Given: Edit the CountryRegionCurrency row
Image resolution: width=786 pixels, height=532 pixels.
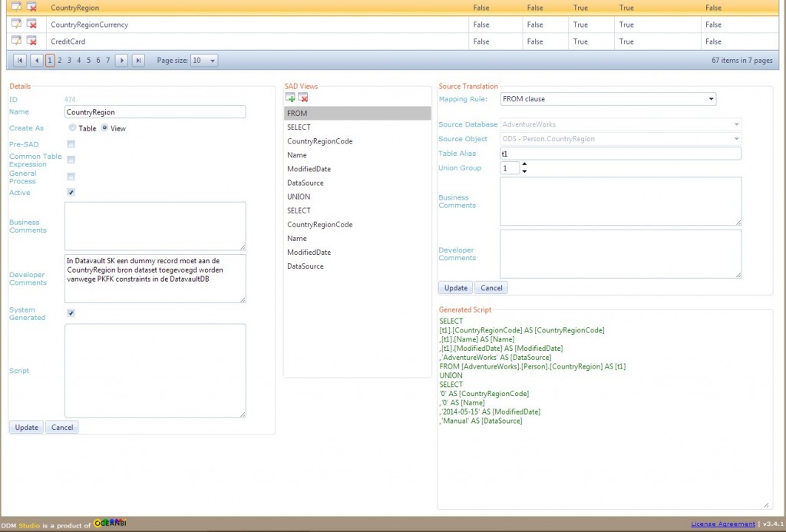Looking at the screenshot, I should point(16,24).
